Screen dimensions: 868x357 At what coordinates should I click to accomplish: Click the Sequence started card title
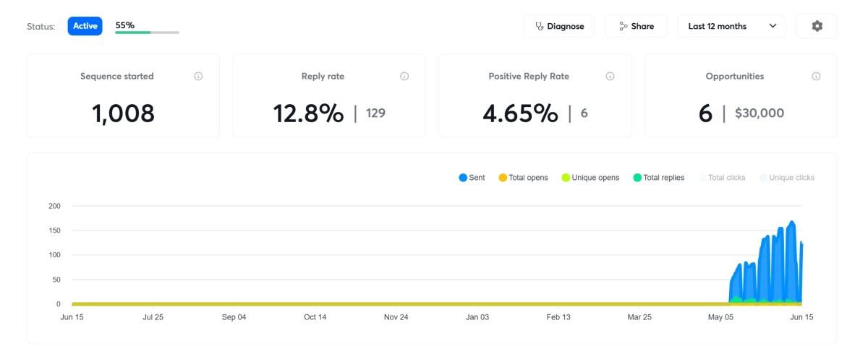click(x=117, y=77)
